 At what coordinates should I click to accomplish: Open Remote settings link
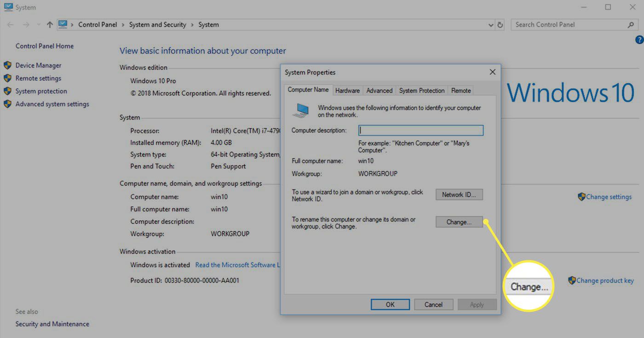38,78
